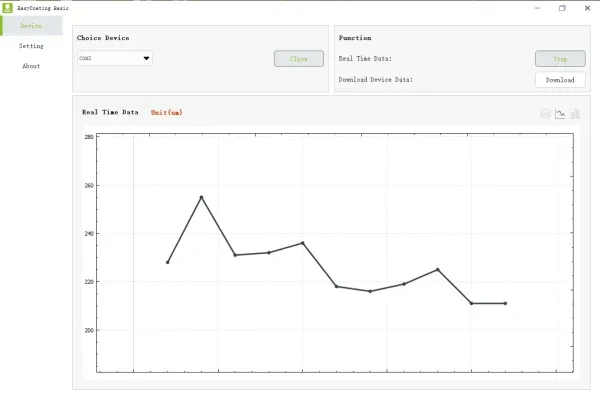Maximize the EasyCoating Basic window

(x=562, y=8)
